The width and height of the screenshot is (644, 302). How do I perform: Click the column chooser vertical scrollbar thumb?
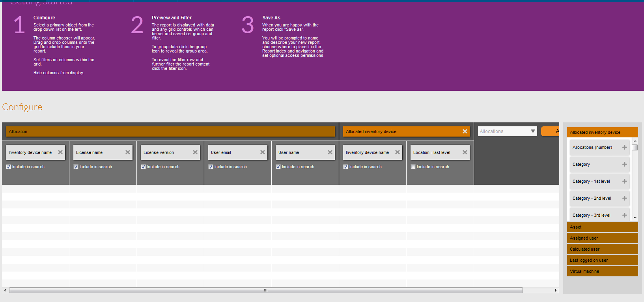[x=635, y=148]
